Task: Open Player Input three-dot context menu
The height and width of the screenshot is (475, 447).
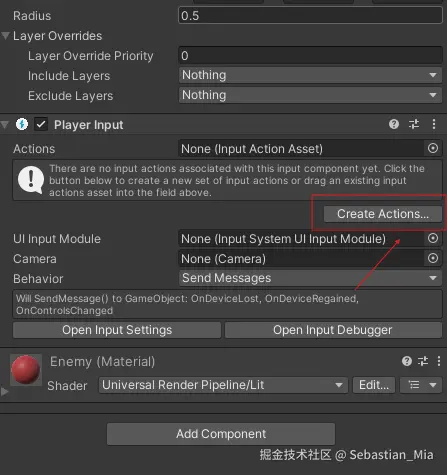Action: [434, 124]
